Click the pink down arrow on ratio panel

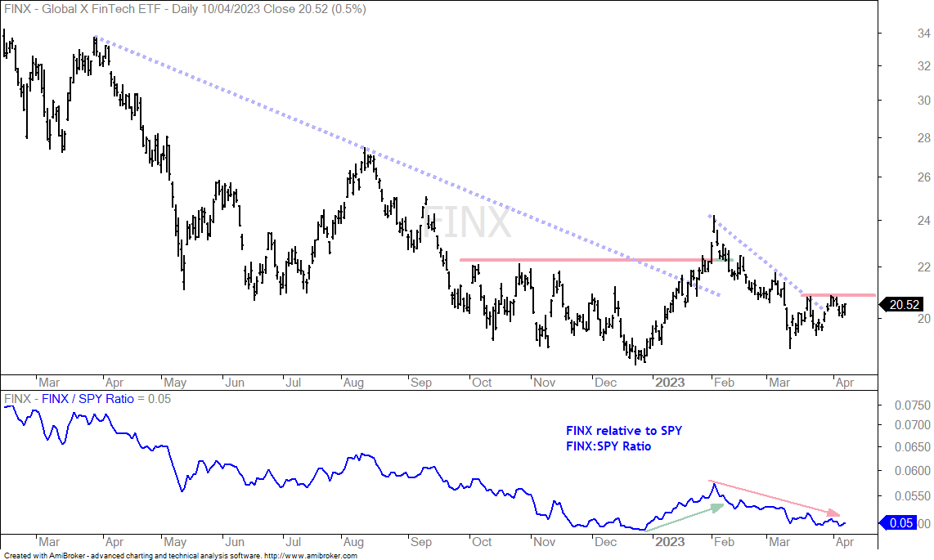click(775, 498)
